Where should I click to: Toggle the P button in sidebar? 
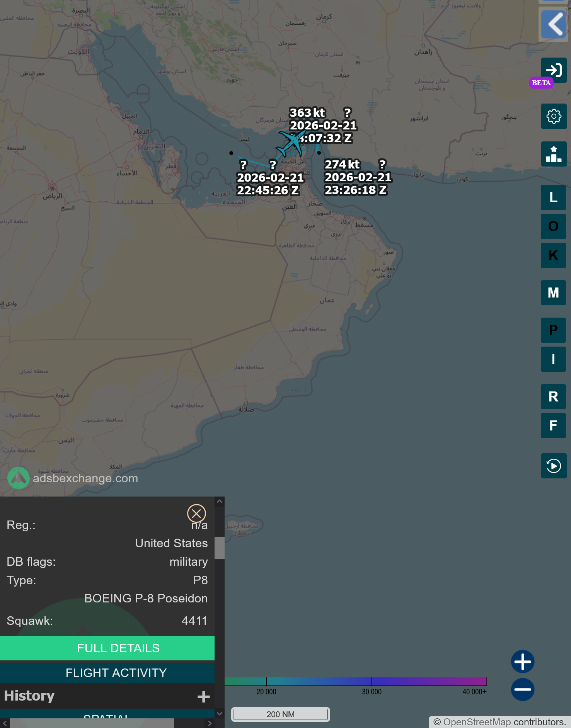pos(553,330)
